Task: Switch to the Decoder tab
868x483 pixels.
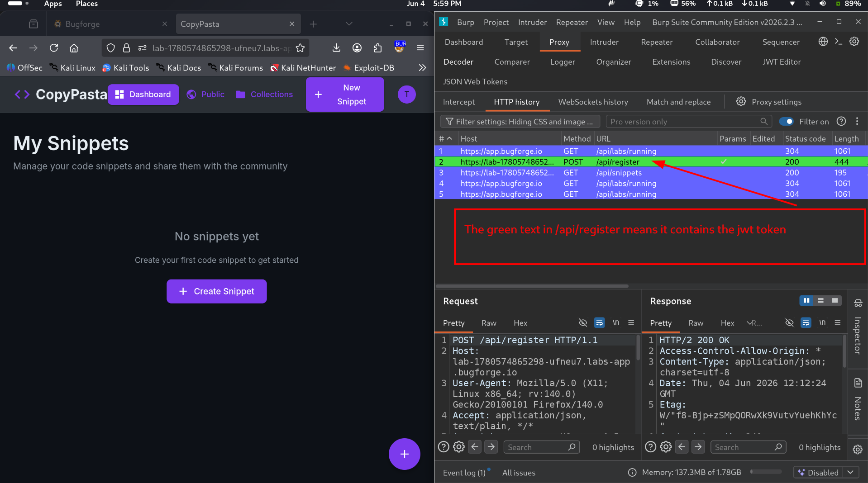Action: 458,62
